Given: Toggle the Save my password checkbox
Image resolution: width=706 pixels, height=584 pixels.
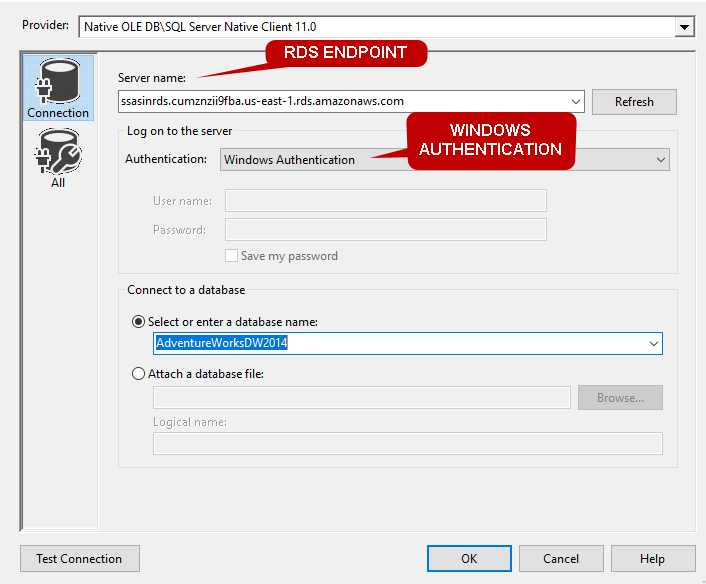Looking at the screenshot, I should [x=231, y=256].
